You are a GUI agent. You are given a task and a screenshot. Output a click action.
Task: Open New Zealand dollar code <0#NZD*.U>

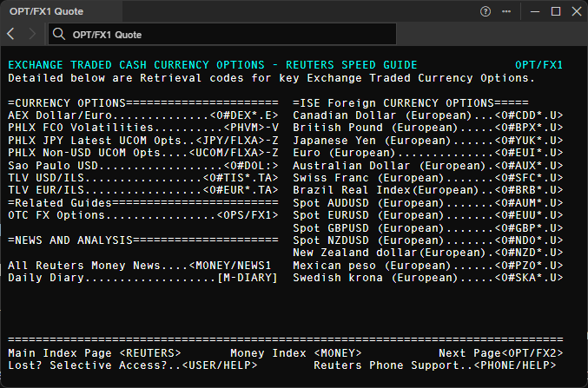click(x=529, y=253)
